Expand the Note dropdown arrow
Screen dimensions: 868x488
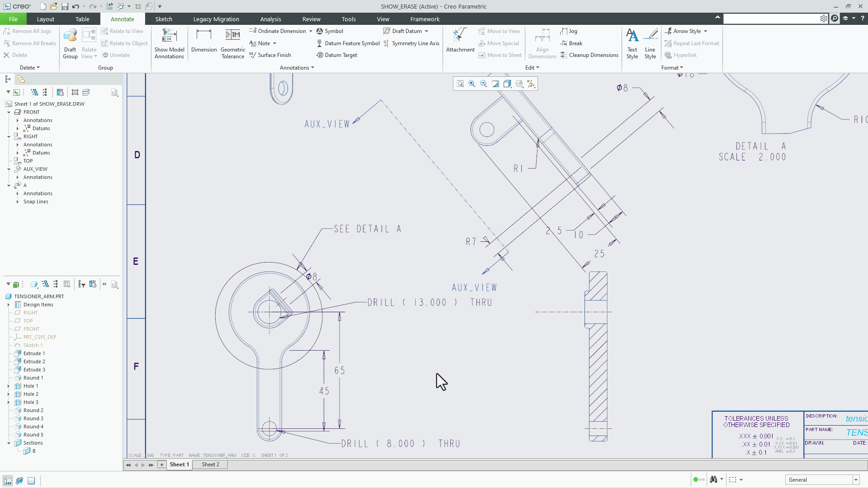click(274, 43)
